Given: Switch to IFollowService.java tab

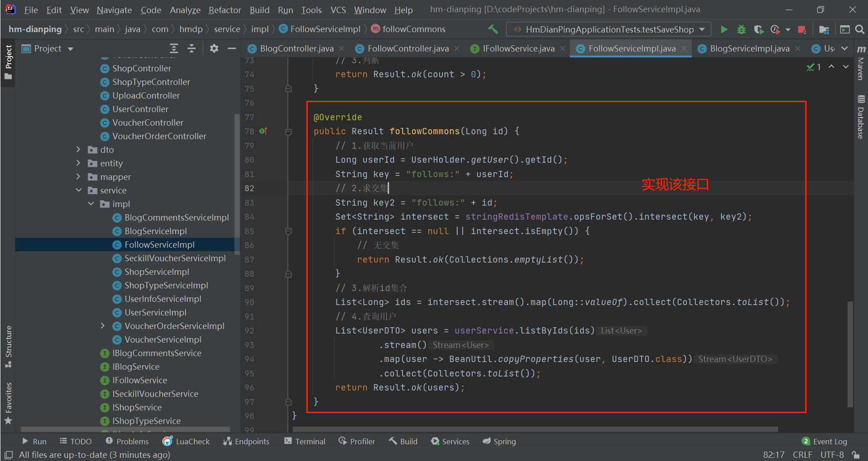Looking at the screenshot, I should click(x=518, y=48).
